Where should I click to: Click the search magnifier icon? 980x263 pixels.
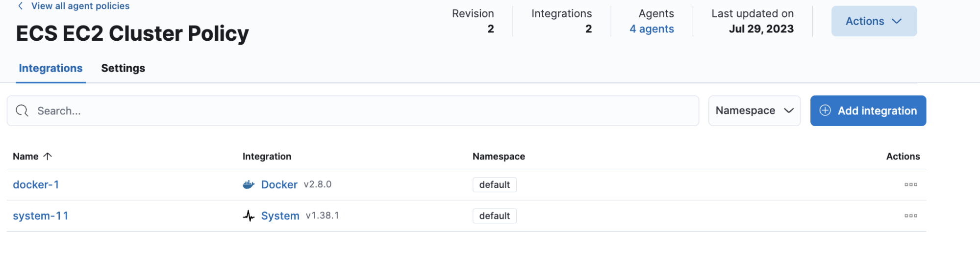[22, 111]
